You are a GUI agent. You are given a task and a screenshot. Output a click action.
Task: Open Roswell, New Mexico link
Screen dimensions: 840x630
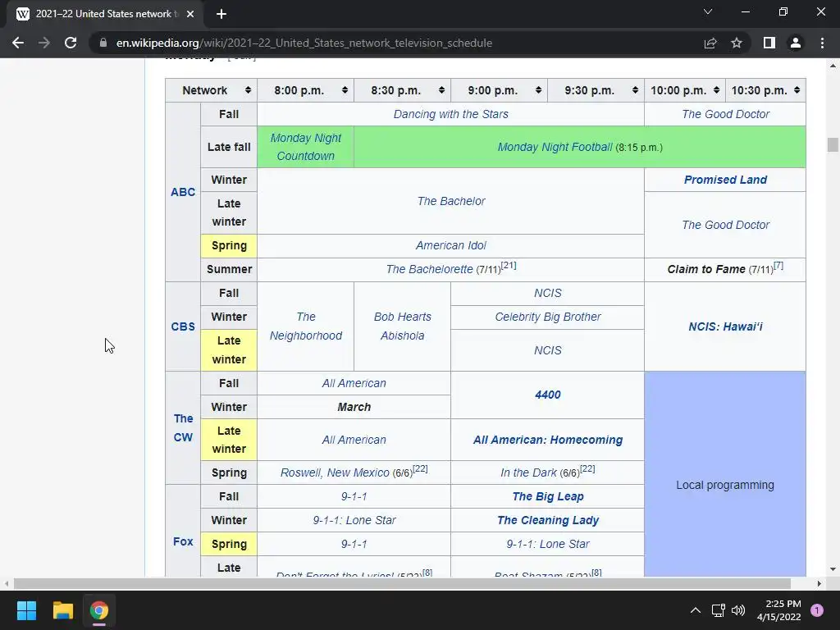click(335, 472)
